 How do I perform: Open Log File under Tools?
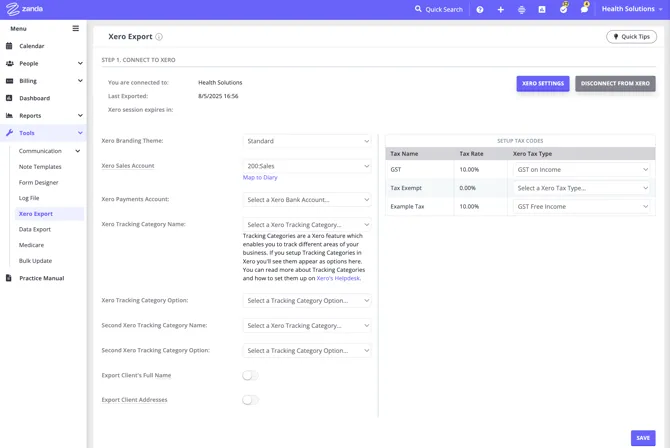click(x=29, y=198)
